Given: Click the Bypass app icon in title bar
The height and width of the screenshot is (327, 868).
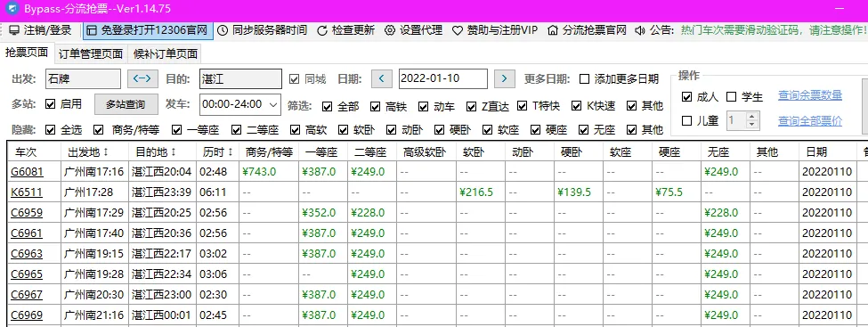Looking at the screenshot, I should [x=12, y=9].
